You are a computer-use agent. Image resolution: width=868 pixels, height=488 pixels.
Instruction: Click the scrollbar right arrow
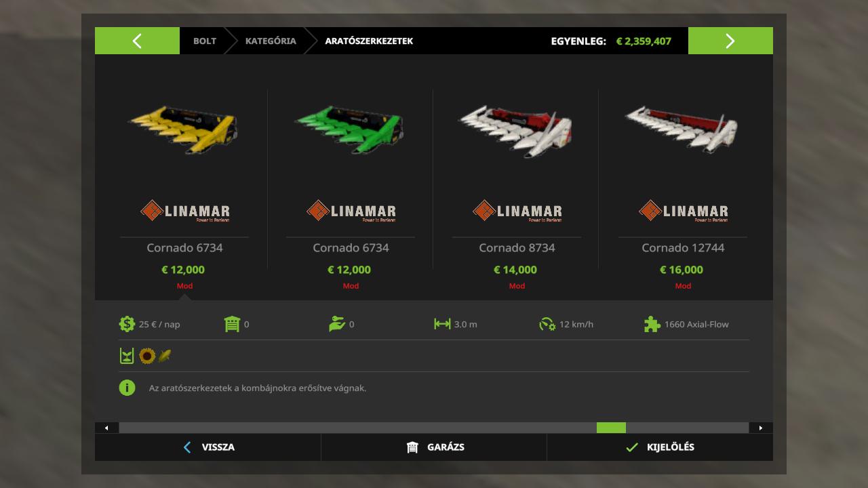tap(761, 428)
